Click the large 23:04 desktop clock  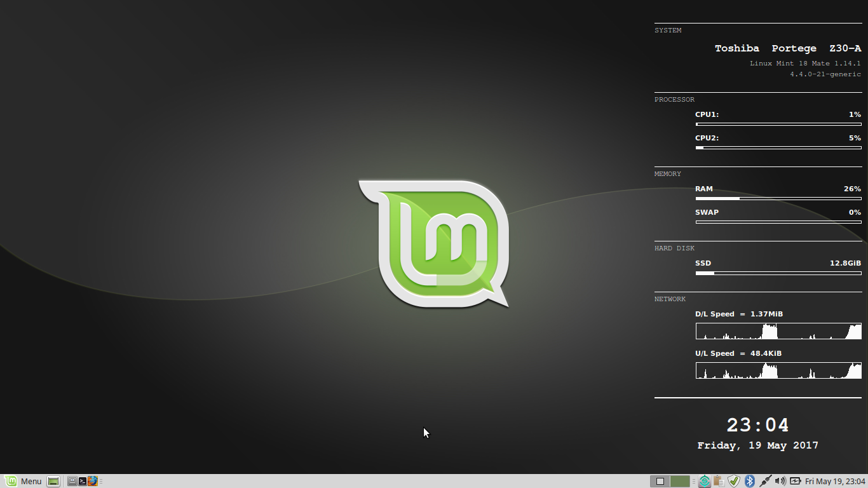757,425
